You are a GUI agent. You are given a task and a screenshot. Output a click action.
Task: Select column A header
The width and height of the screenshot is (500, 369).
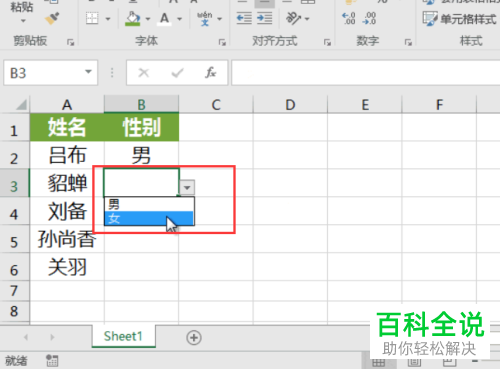pyautogui.click(x=67, y=105)
